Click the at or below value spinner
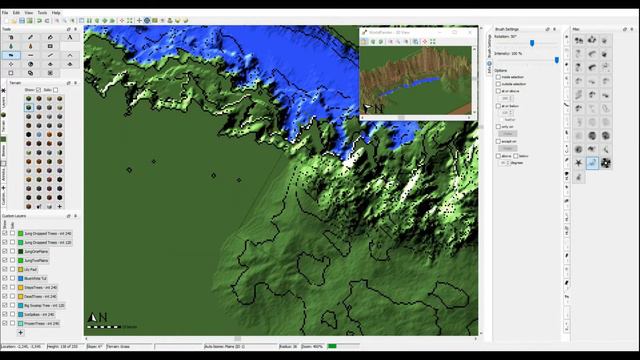This screenshot has height=360, width=640. pyautogui.click(x=506, y=113)
